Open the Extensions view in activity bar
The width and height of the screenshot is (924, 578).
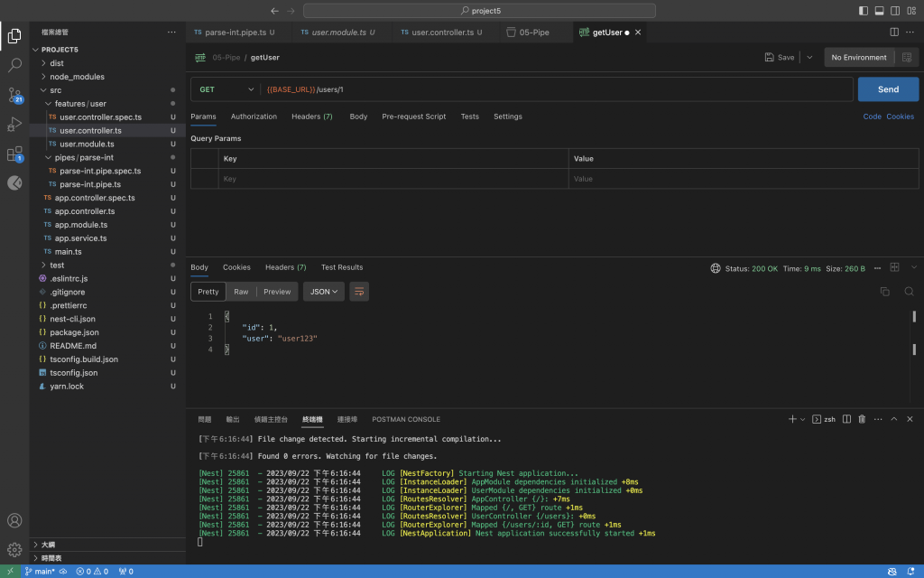point(14,154)
